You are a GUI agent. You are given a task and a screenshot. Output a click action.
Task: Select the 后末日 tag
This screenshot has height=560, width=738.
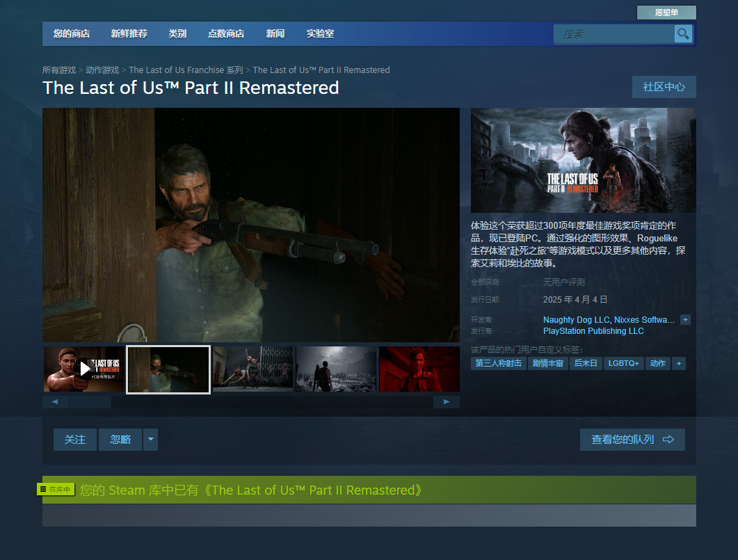pos(586,363)
